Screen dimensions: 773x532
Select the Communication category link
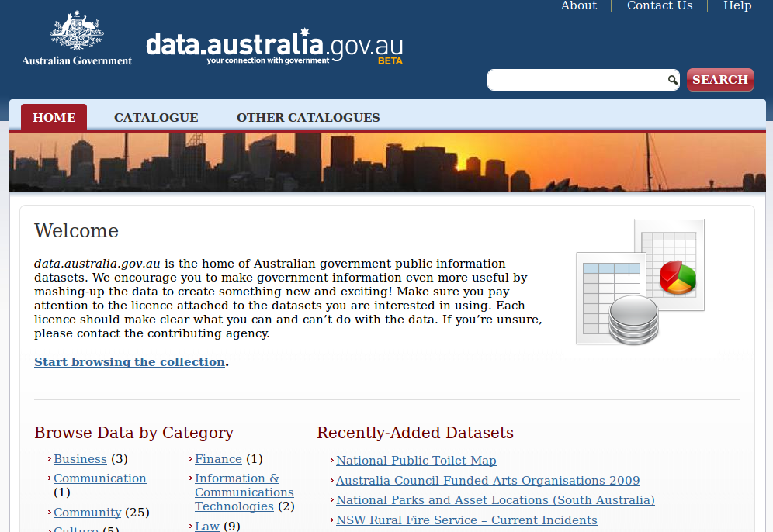99,478
